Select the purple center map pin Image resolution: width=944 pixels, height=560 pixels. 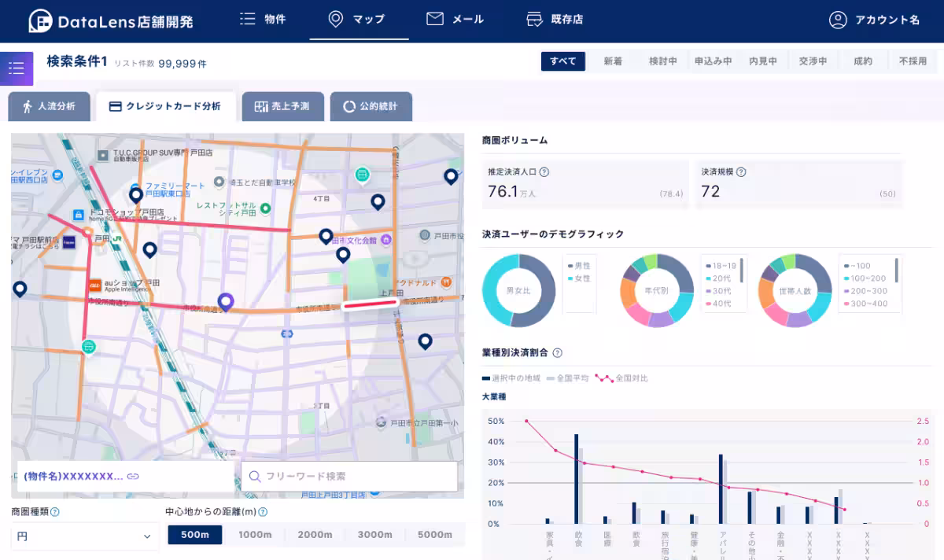coord(226,301)
